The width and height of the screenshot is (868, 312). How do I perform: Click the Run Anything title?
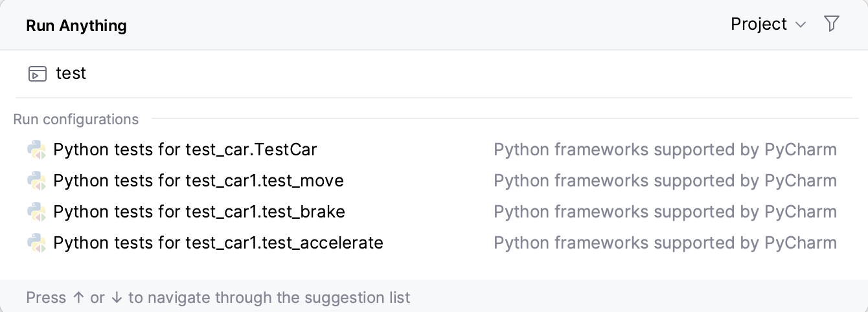(76, 26)
